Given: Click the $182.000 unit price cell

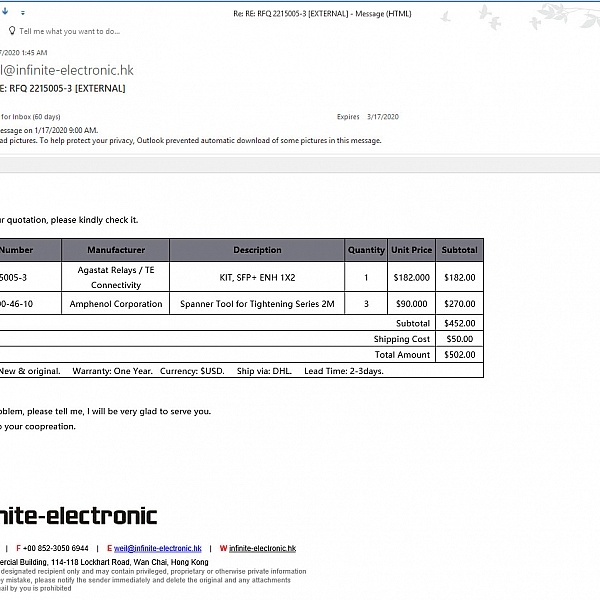Looking at the screenshot, I should pos(411,277).
